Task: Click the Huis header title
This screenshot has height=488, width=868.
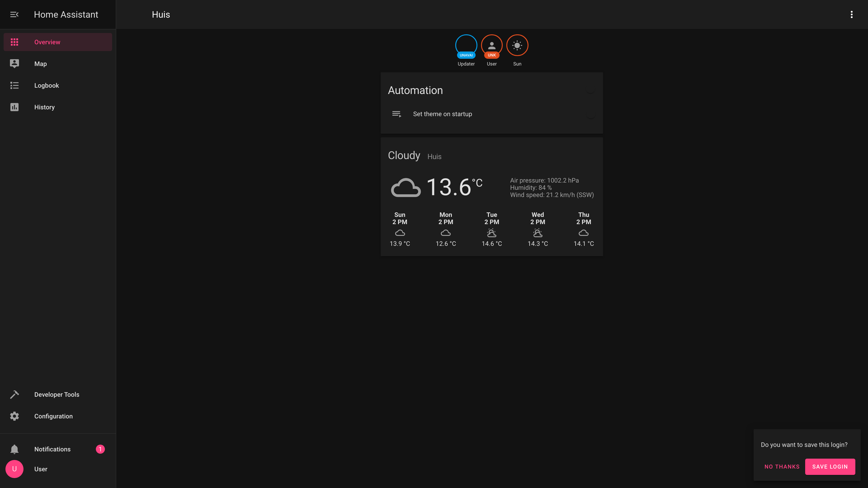Action: [x=161, y=14]
